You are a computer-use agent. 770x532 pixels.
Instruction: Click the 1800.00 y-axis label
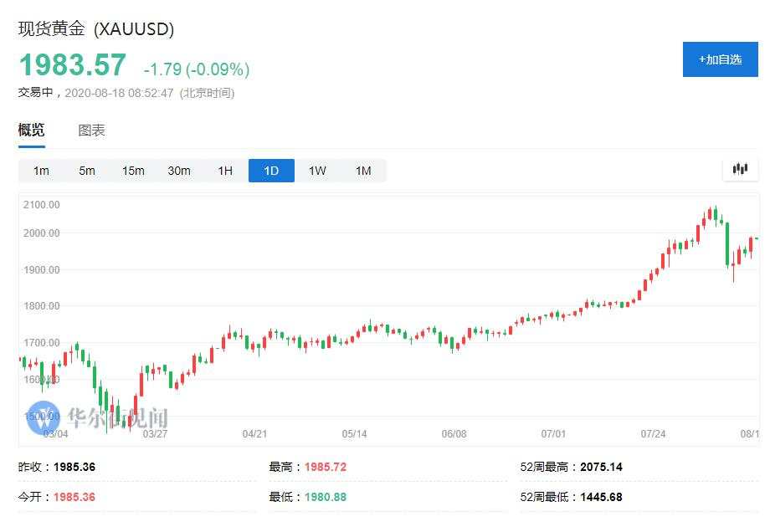pyautogui.click(x=41, y=306)
